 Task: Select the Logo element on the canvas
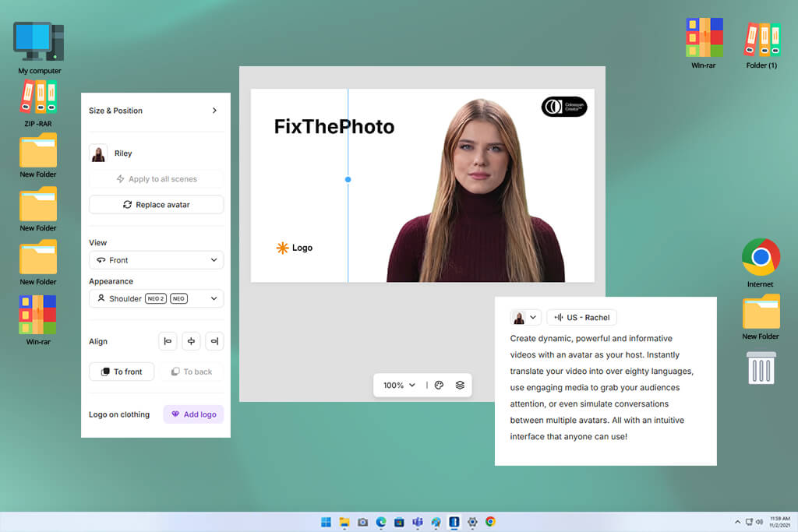pos(294,248)
